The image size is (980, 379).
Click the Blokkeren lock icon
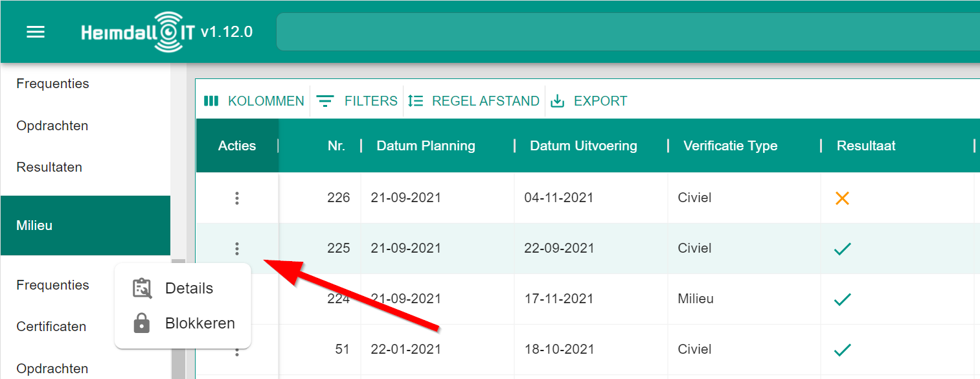coord(142,323)
